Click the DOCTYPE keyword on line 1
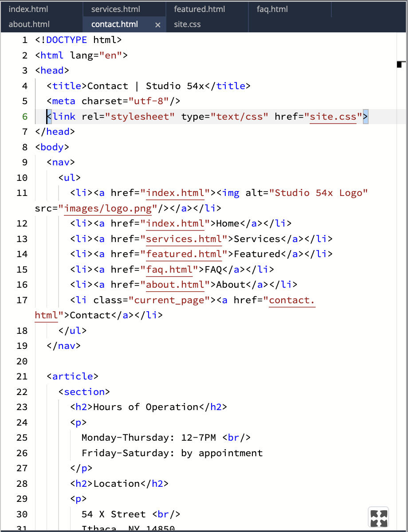 click(x=67, y=40)
